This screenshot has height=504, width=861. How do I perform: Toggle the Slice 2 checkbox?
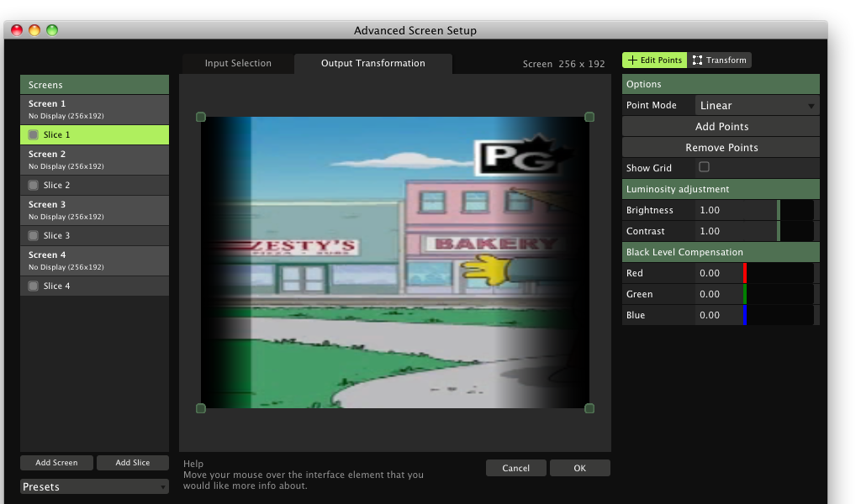click(x=34, y=186)
